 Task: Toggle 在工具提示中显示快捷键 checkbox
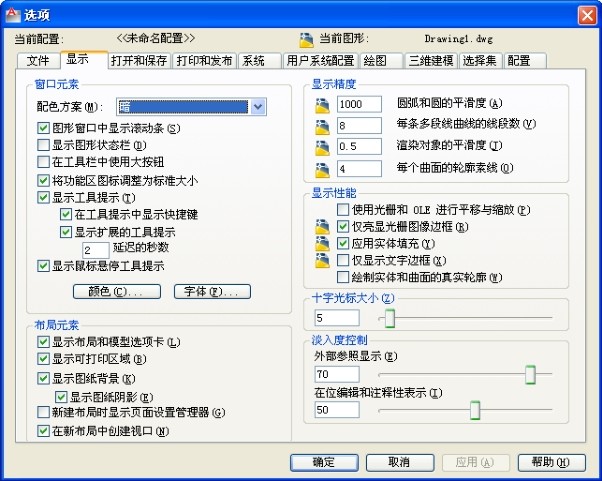[66, 214]
